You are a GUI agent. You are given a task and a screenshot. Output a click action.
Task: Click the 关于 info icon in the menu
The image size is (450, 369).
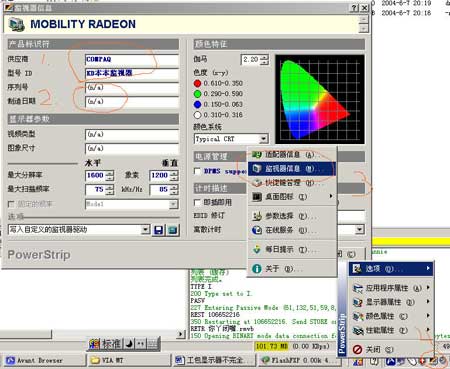click(257, 269)
